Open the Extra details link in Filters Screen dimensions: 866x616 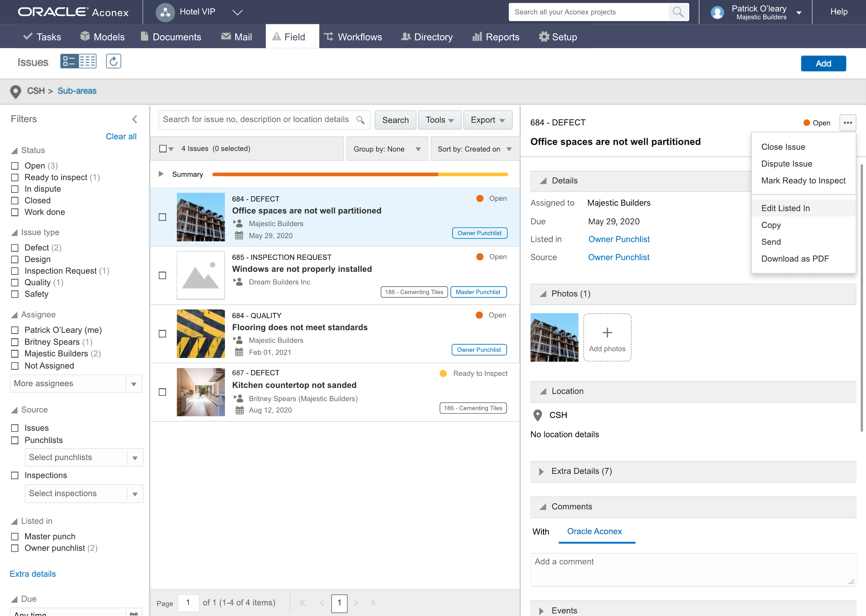pos(33,574)
